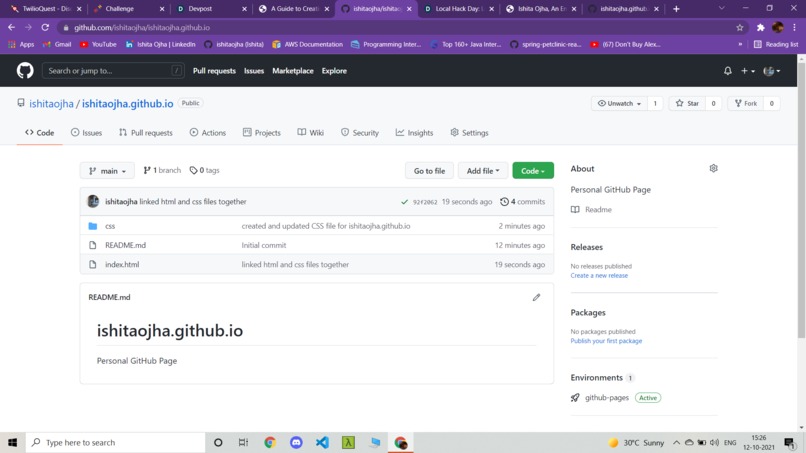Open the 4 commits history link

coord(522,202)
